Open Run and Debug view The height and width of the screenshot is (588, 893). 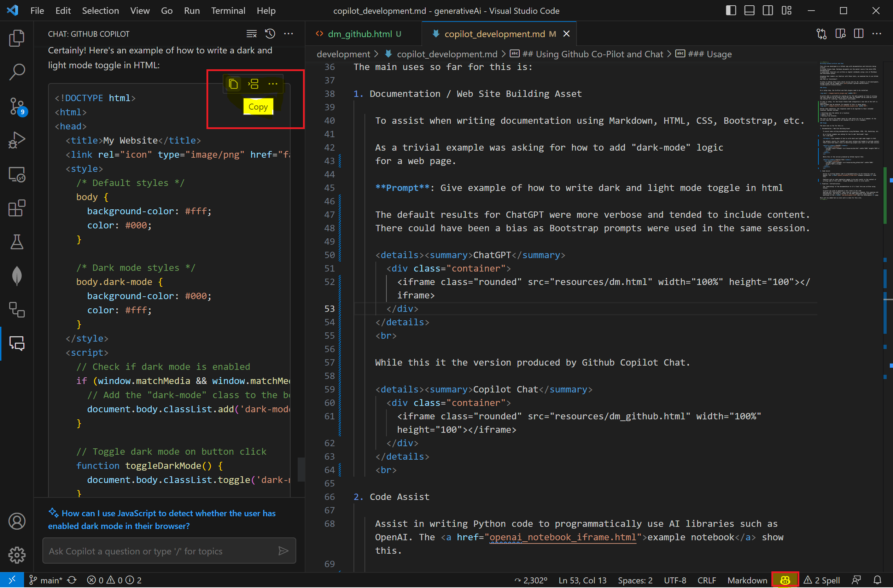click(17, 140)
